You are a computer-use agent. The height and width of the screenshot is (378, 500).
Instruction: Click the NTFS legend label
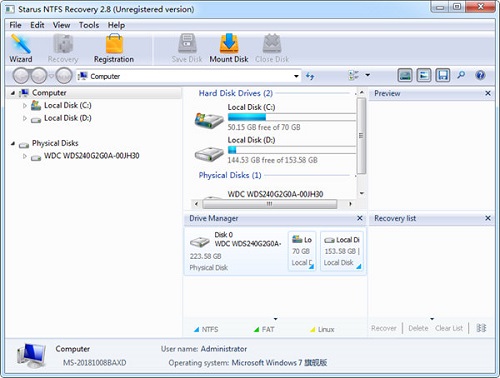click(210, 329)
